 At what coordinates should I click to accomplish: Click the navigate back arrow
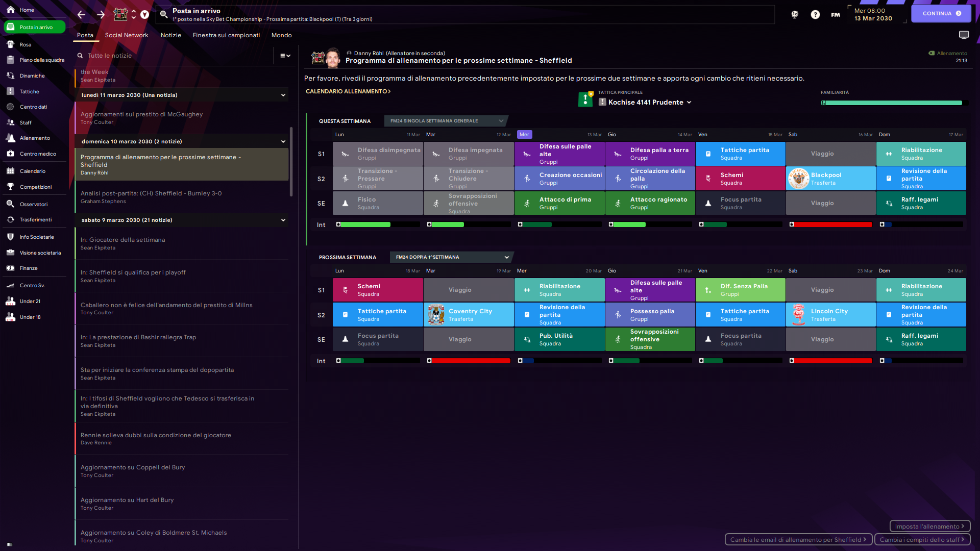pyautogui.click(x=81, y=14)
